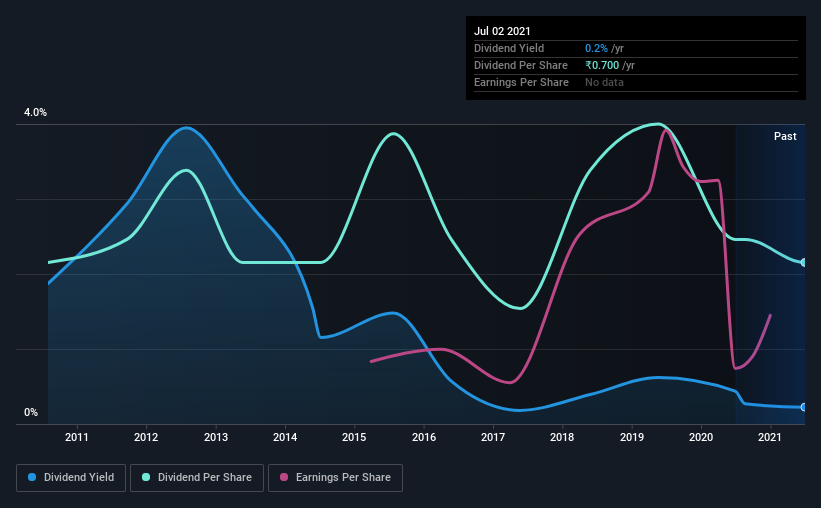Select the Dividend Yield endpoint marker at 2021
Viewport: 821px width, 508px height.
click(804, 407)
